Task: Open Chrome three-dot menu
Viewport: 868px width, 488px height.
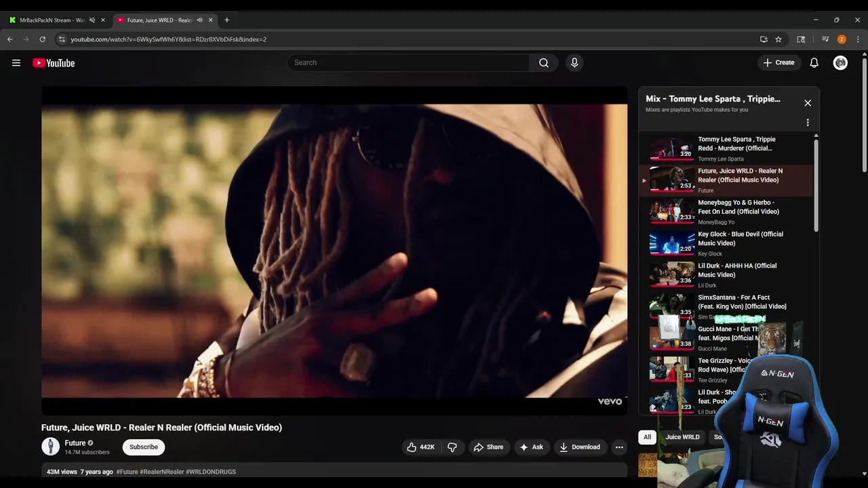Action: 858,39
